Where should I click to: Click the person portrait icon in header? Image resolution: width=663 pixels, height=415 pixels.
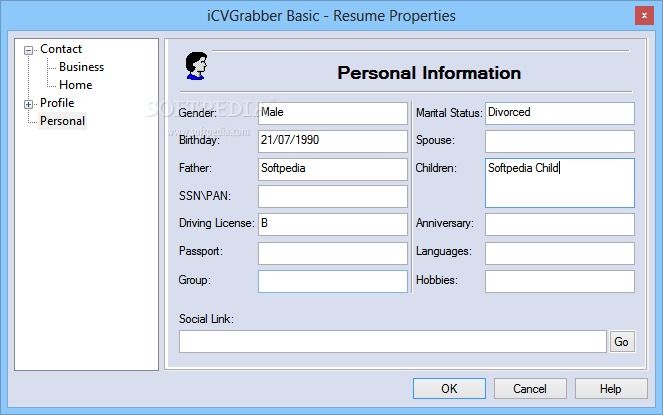(x=197, y=66)
